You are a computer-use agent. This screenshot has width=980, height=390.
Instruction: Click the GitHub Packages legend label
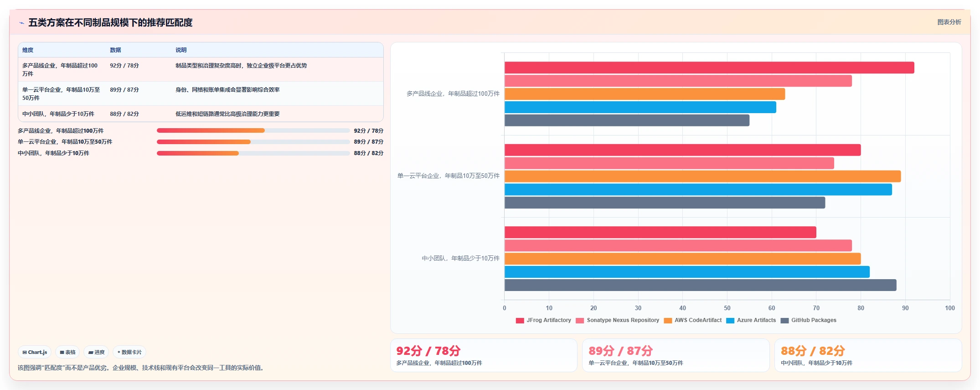click(x=814, y=320)
